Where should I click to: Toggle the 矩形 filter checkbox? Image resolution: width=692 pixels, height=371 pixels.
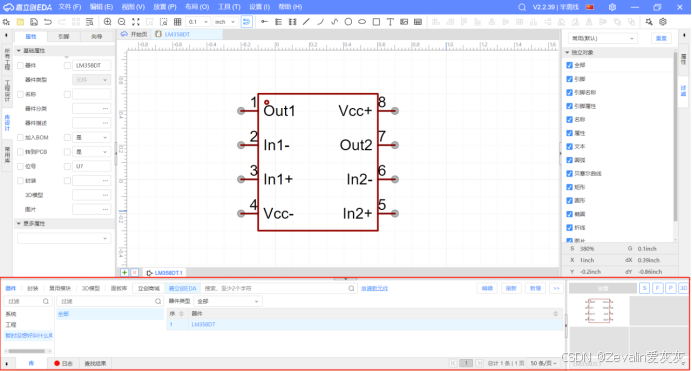click(569, 187)
